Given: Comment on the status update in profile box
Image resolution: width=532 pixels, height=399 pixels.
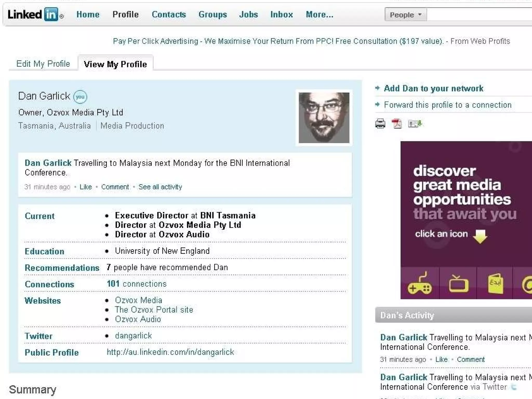Looking at the screenshot, I should (115, 187).
